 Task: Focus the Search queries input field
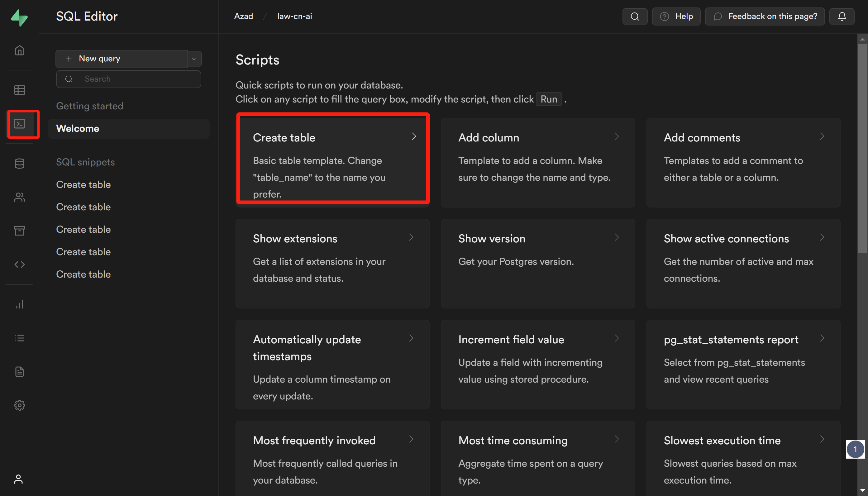click(128, 79)
